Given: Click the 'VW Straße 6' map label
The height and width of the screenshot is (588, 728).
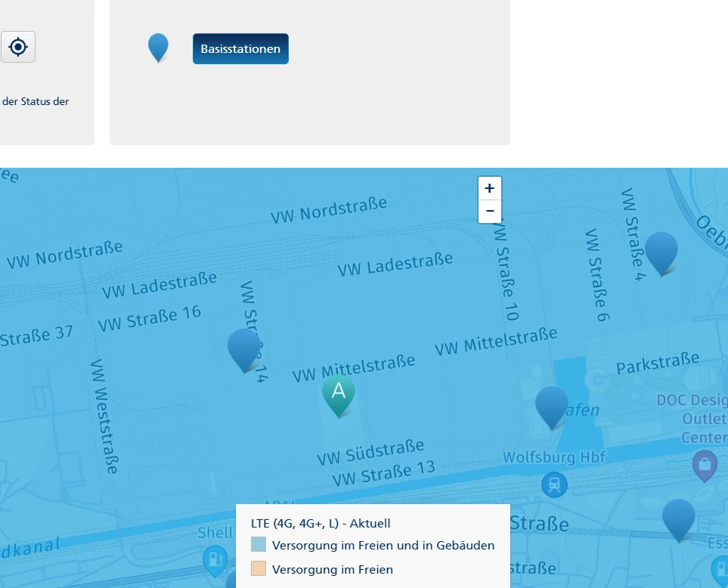Looking at the screenshot, I should pos(596,275).
